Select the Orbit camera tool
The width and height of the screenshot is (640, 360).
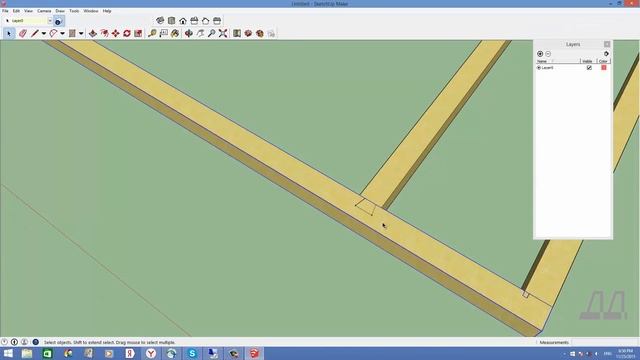(x=189, y=33)
